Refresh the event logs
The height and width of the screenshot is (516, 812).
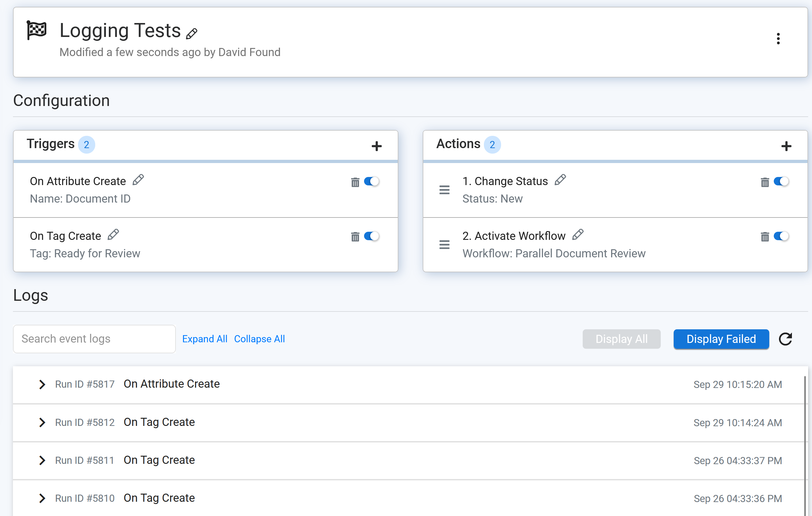(x=785, y=339)
